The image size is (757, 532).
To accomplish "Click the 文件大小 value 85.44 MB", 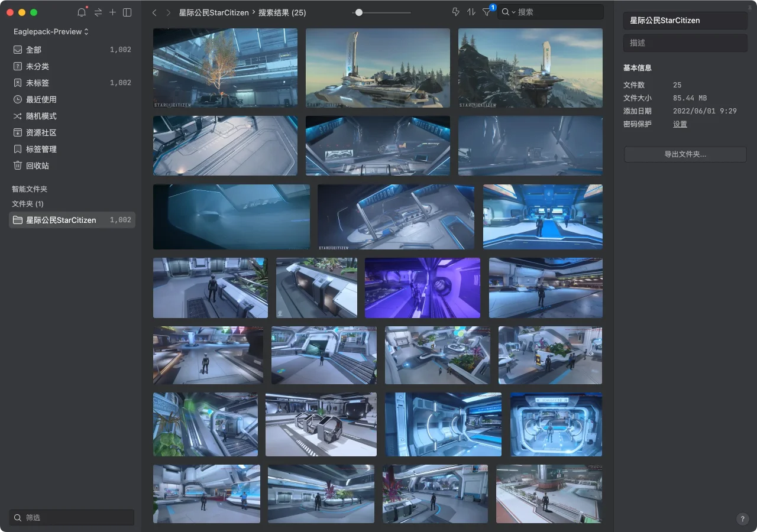I will pyautogui.click(x=690, y=98).
